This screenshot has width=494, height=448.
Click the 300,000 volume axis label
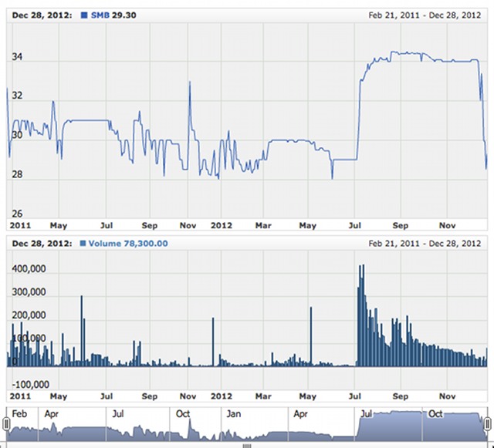pos(29,291)
